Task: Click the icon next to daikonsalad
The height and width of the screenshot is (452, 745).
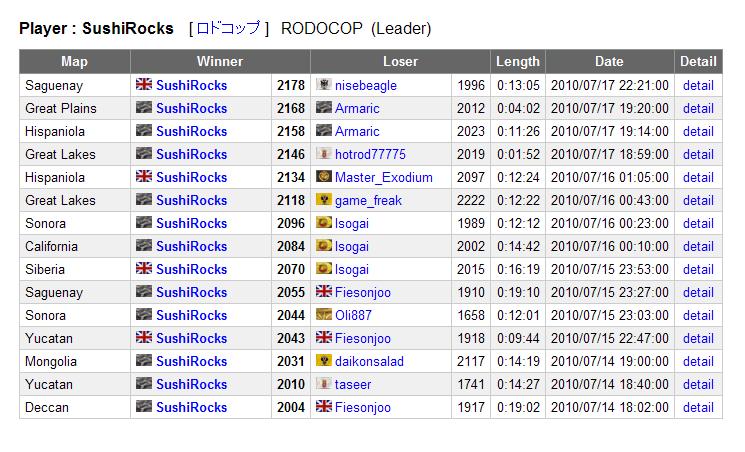Action: tap(323, 361)
